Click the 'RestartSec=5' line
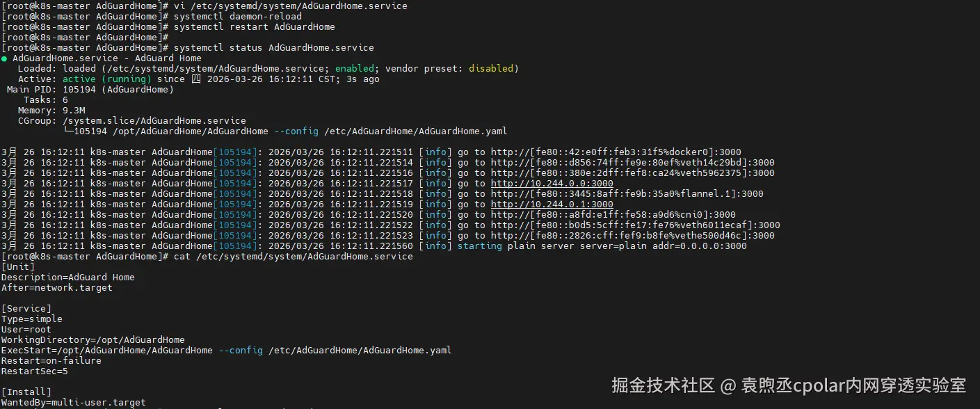Screen dimensions: 980x409 35,371
